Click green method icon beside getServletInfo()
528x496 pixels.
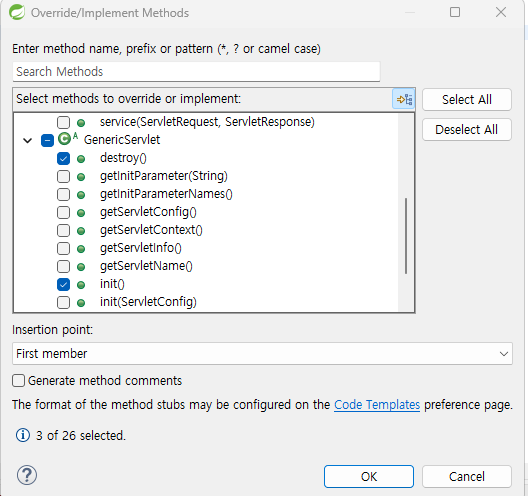81,249
